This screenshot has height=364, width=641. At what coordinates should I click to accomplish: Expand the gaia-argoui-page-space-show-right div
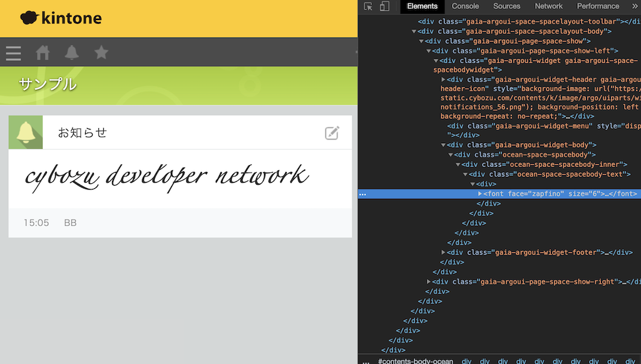(429, 281)
